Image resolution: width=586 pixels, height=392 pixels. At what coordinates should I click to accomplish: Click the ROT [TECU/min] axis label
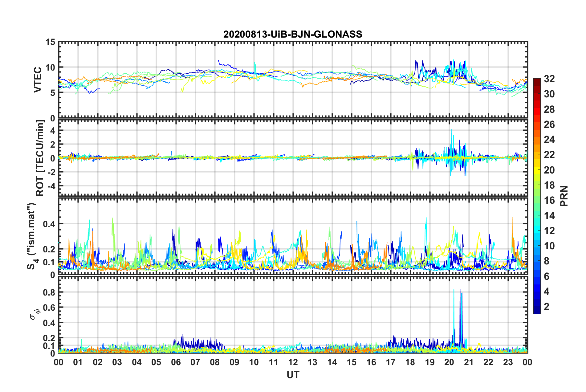point(40,158)
